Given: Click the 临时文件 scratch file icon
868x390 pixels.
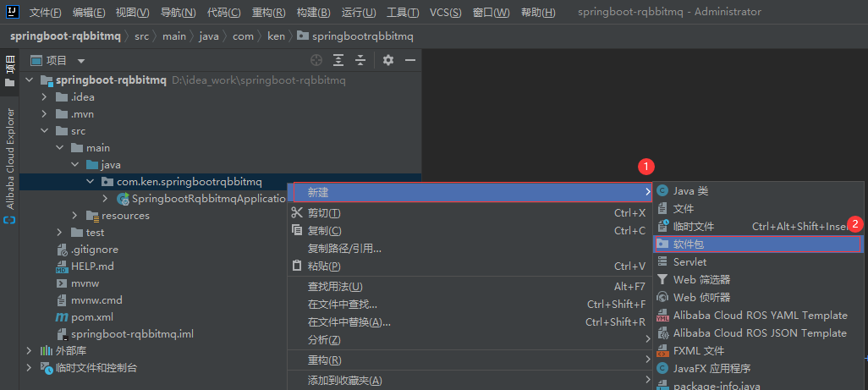Looking at the screenshot, I should (662, 226).
